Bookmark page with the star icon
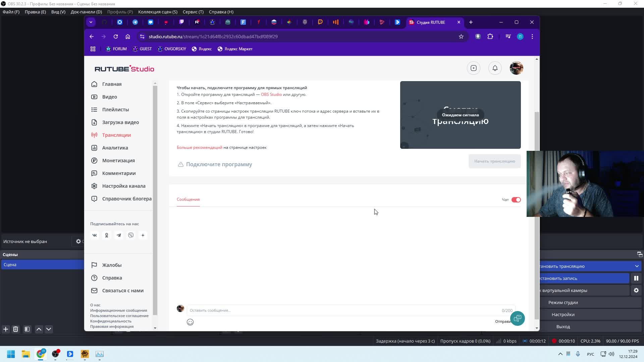Viewport: 644px width, 362px height. [461, 37]
